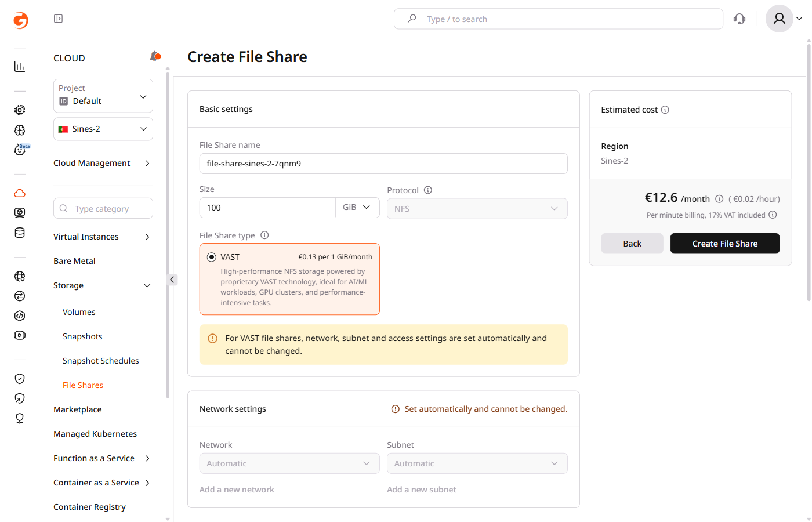Open the lightbulb pin sidebar icon
812x522 pixels.
(20, 418)
